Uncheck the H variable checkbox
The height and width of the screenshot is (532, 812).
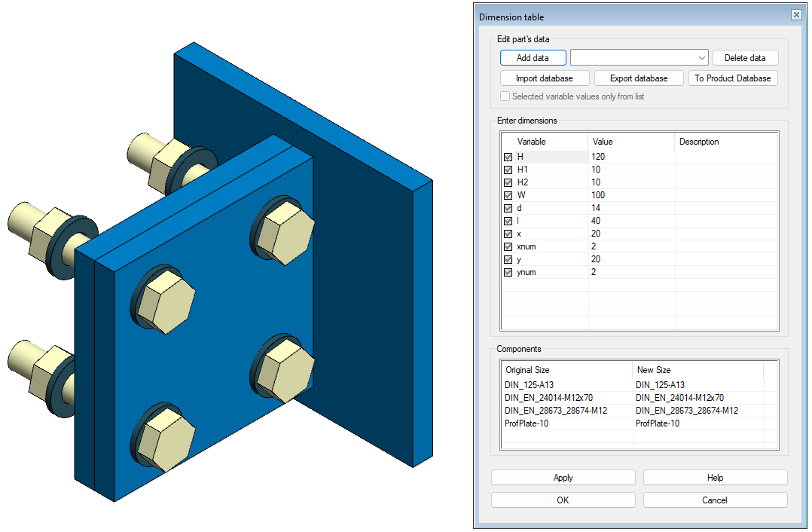tap(508, 157)
